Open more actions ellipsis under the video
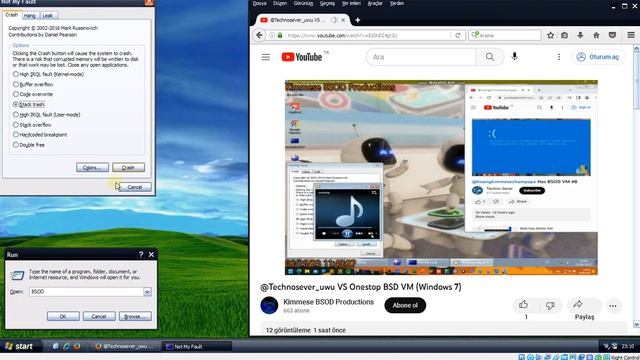This screenshot has width=640, height=360. pos(613,306)
